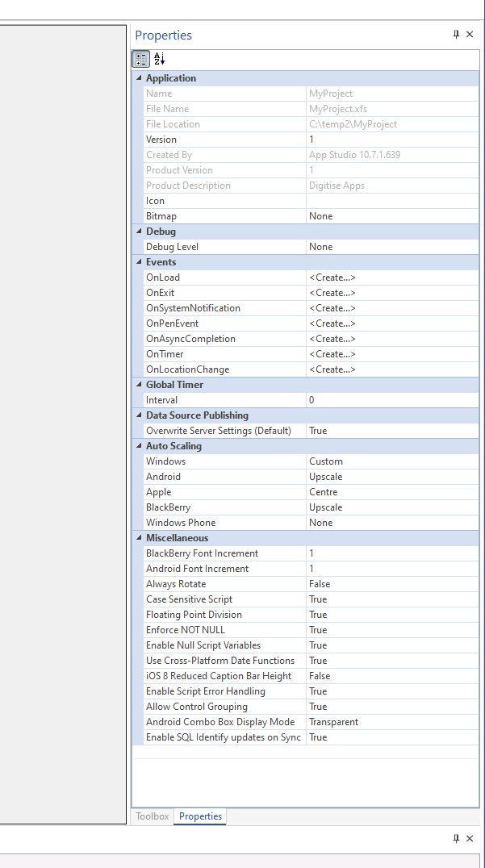Edit the Global Timer Interval value
The width and height of the screenshot is (485, 868).
392,399
